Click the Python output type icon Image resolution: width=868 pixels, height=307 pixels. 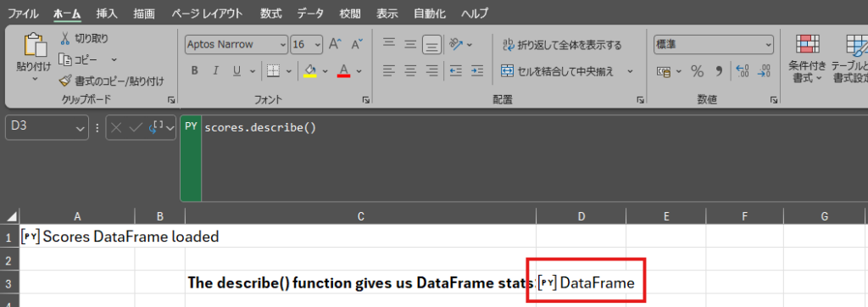click(x=156, y=128)
